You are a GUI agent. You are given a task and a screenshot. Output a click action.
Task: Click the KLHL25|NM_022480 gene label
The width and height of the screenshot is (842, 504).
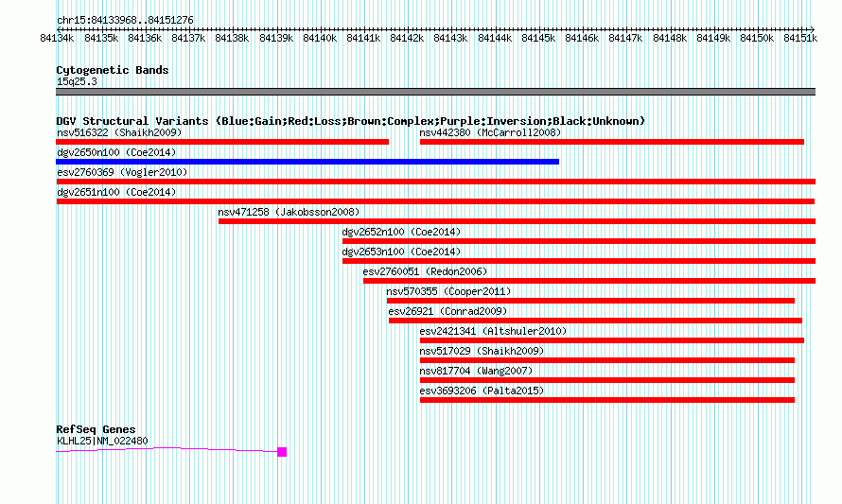tap(102, 441)
